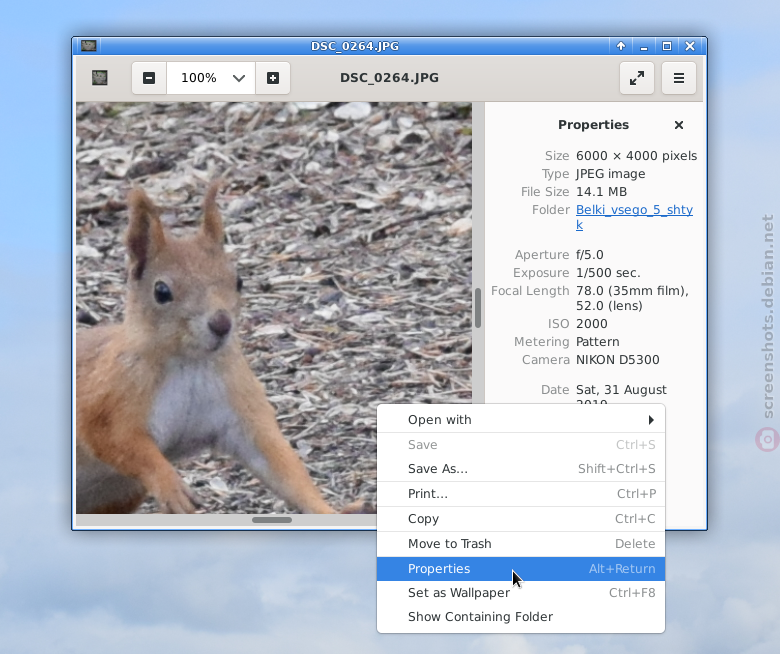Click the 'NIKON D5300' camera value
The image size is (780, 654).
point(617,360)
